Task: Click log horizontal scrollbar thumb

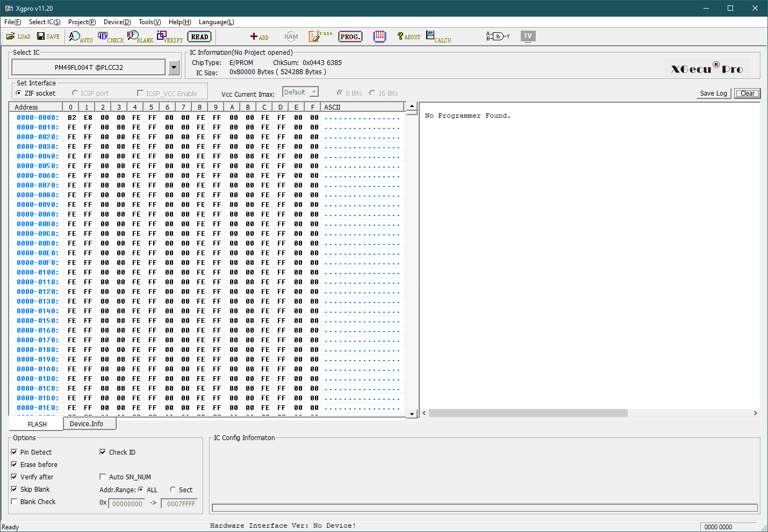Action: pos(528,413)
